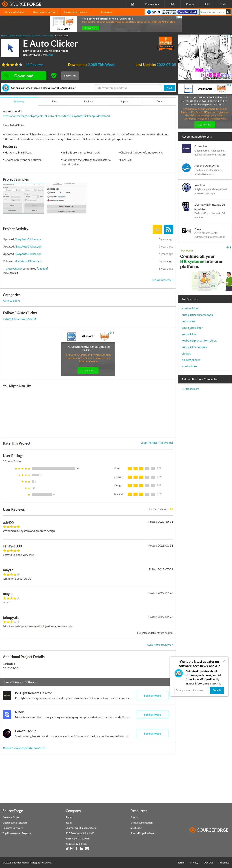Click the second project sample screenshot thumbnail
The height and width of the screenshot is (868, 232).
[x=66, y=199]
